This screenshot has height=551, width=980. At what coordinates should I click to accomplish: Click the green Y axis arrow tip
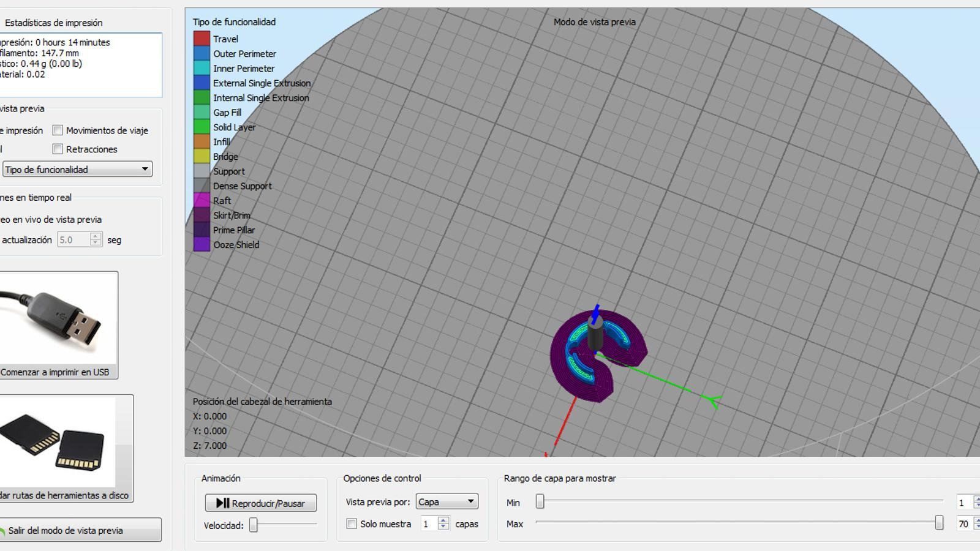pos(712,401)
